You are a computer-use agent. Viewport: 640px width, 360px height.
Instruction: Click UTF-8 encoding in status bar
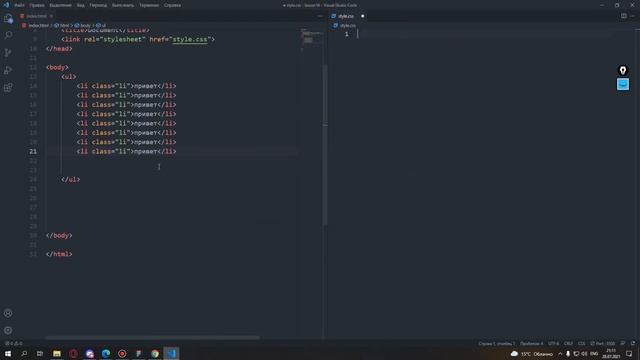click(553, 343)
